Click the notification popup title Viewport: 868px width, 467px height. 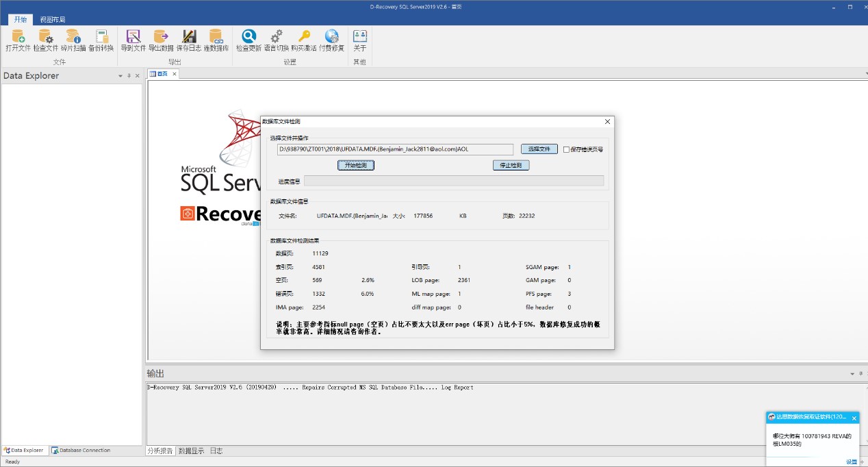point(812,416)
